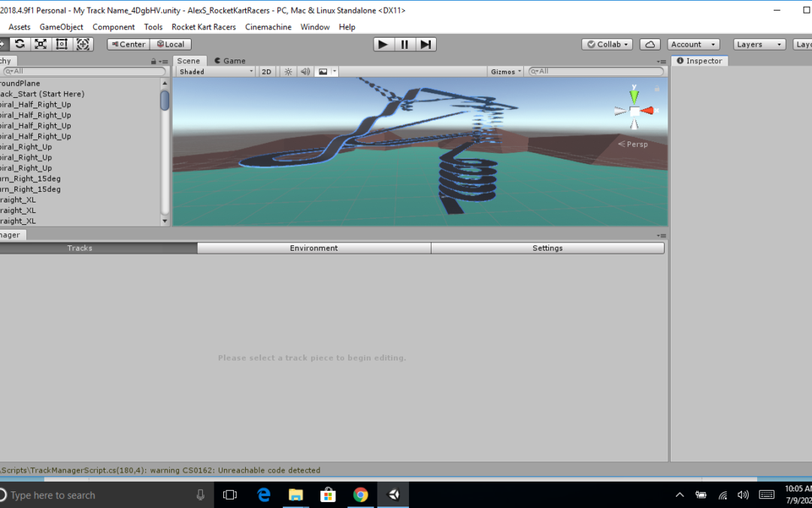Select the Rect transform tool
The image size is (812, 508).
pos(62,44)
